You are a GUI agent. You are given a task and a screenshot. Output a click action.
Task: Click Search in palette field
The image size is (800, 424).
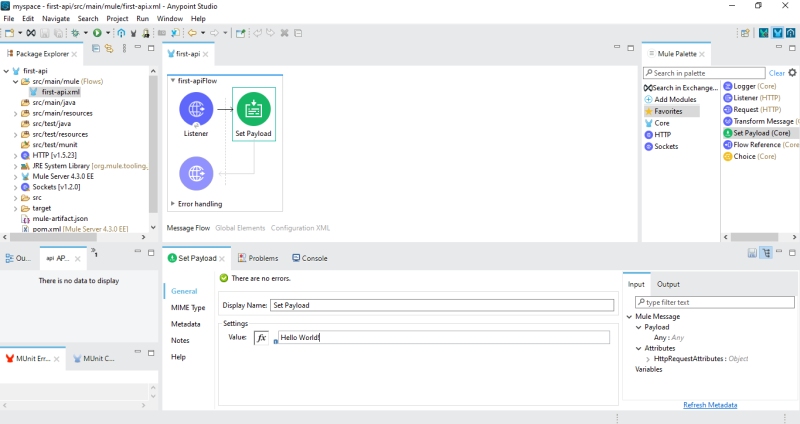coord(704,73)
